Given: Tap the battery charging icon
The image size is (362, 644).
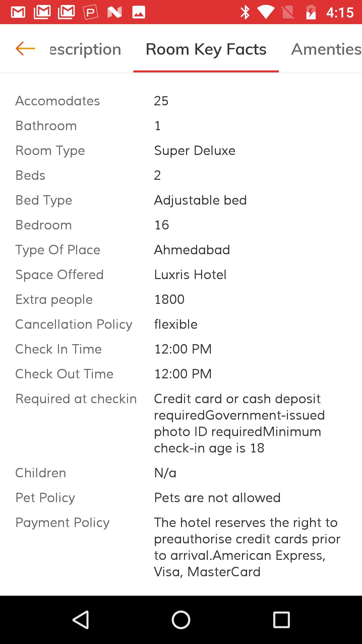Looking at the screenshot, I should (x=311, y=12).
